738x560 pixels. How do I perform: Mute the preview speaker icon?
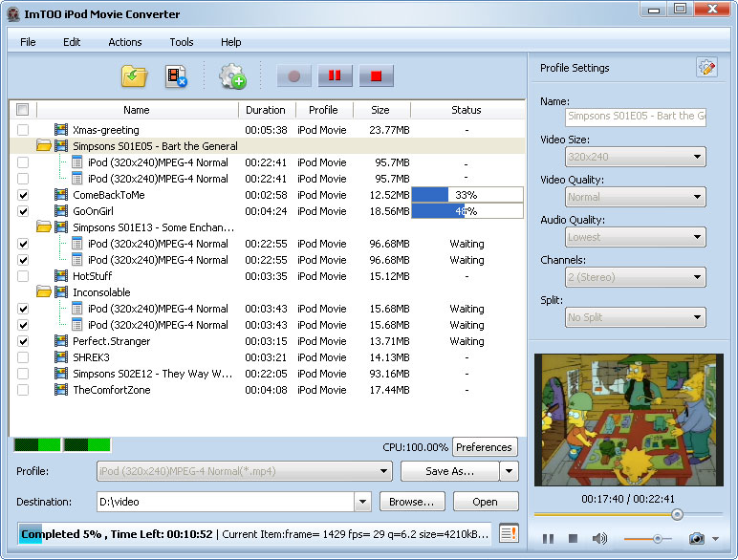599,538
